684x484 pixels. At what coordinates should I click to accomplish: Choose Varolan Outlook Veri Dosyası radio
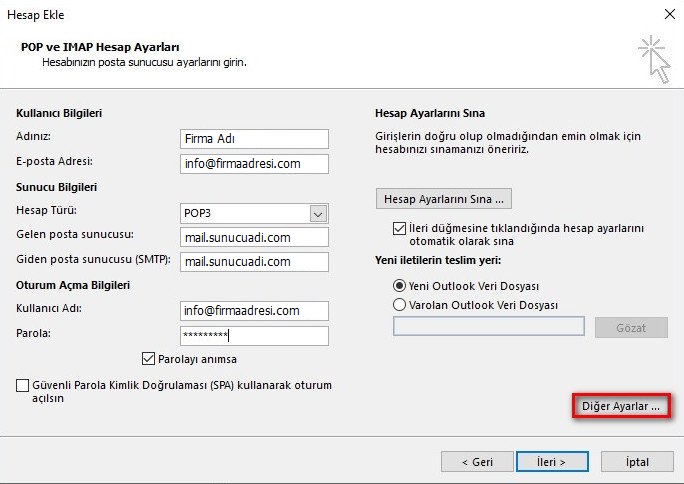tap(399, 304)
